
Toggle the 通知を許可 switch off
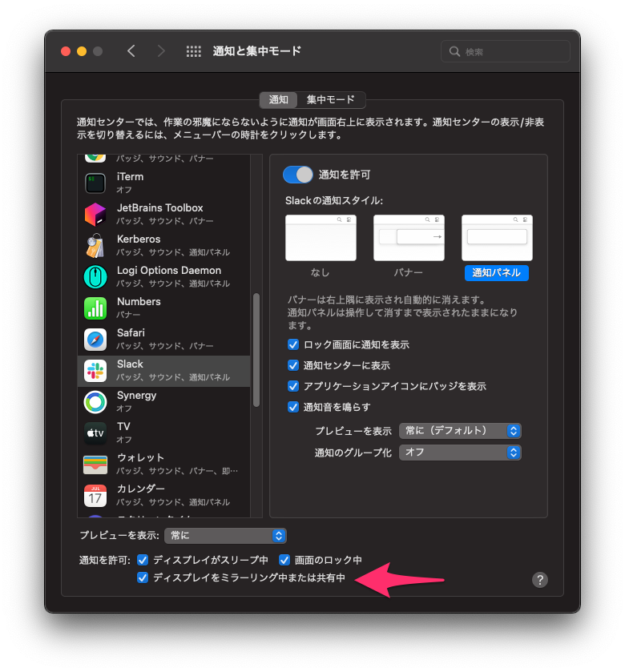pyautogui.click(x=298, y=175)
